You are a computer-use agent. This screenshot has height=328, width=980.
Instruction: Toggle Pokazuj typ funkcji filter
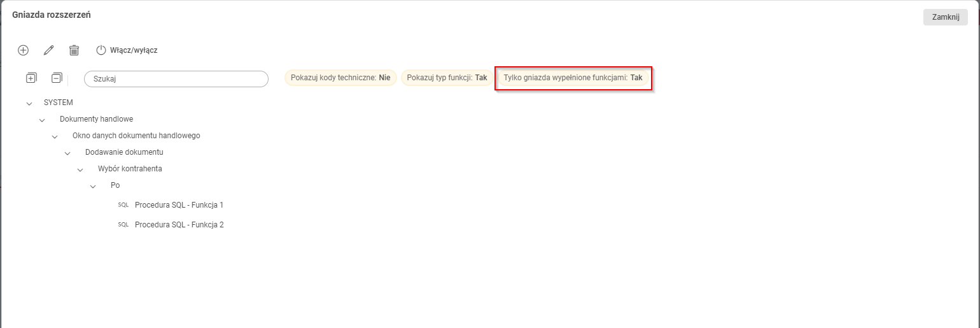point(447,78)
